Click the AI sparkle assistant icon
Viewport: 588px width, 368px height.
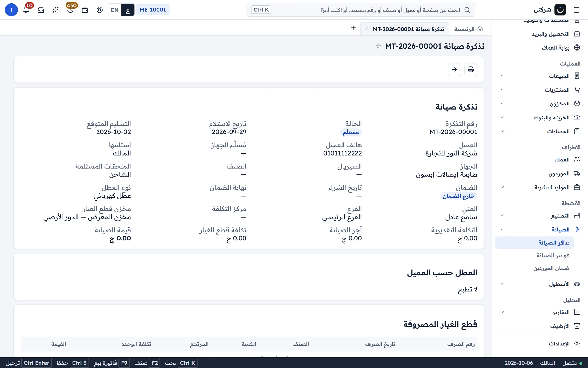pos(56,10)
